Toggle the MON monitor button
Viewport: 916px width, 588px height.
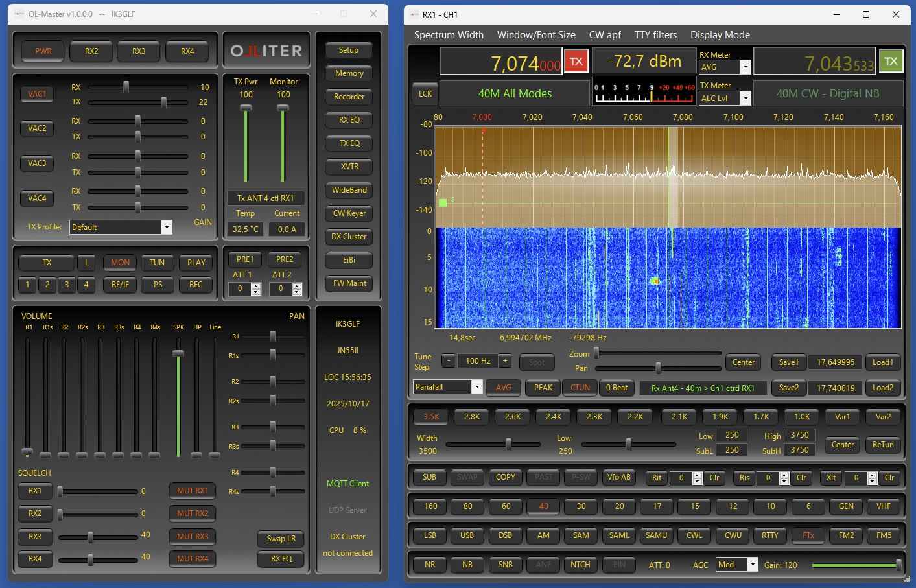pos(120,263)
